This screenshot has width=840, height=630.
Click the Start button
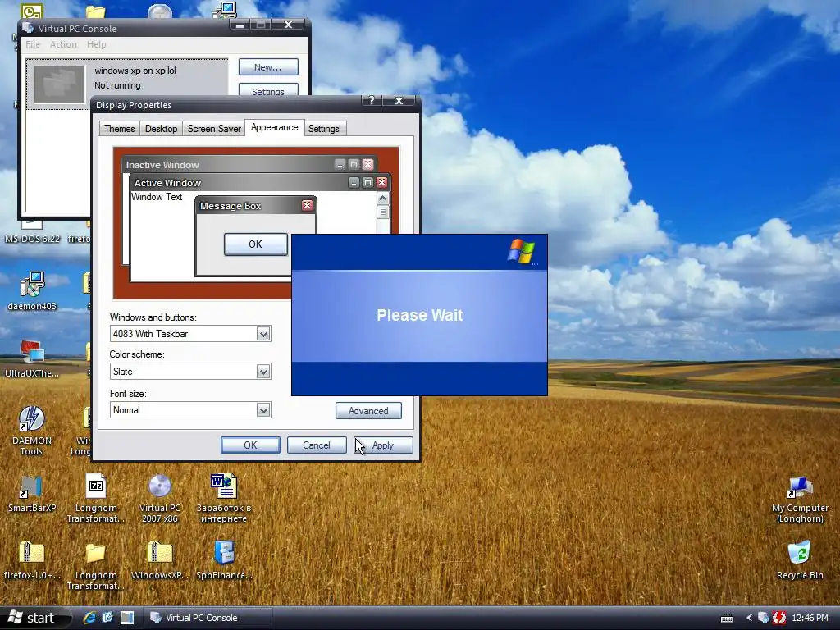pos(33,619)
